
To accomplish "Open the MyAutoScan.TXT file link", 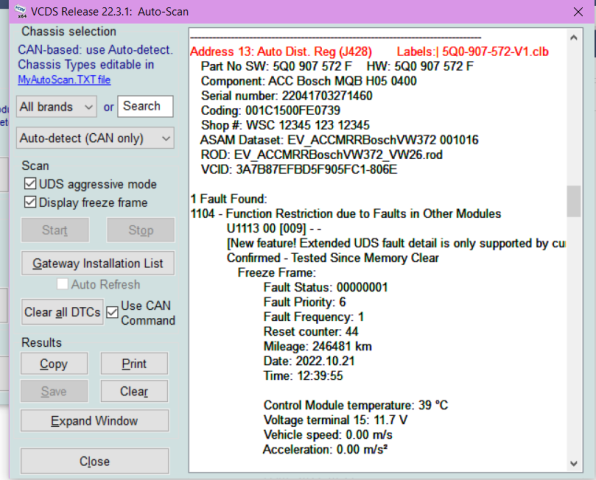I will tap(64, 80).
